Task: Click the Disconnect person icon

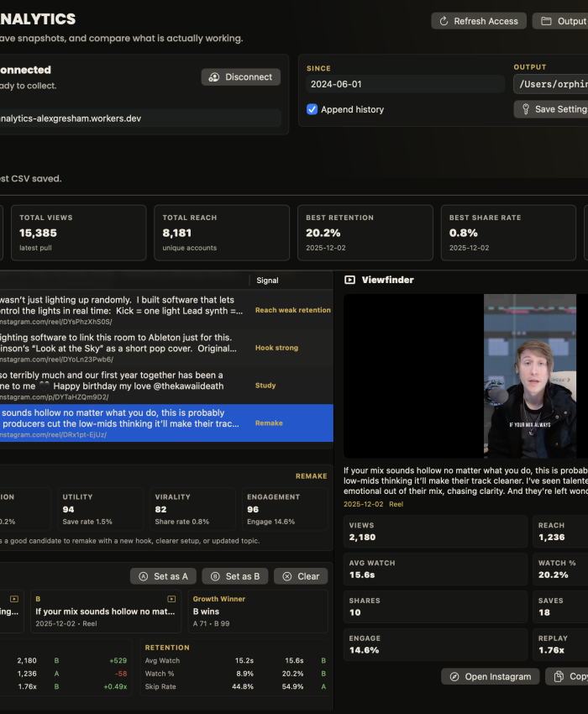Action: click(x=214, y=77)
